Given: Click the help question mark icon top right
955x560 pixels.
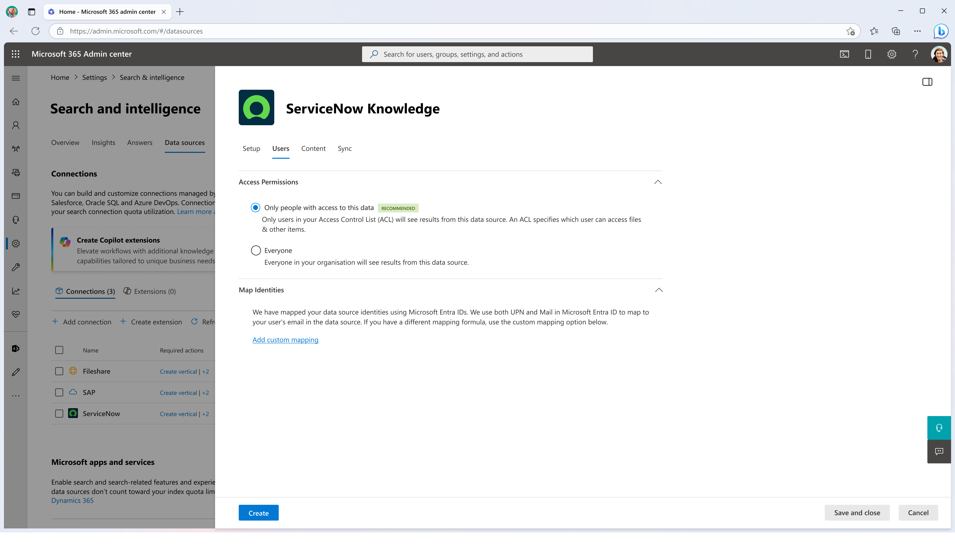Looking at the screenshot, I should [914, 54].
